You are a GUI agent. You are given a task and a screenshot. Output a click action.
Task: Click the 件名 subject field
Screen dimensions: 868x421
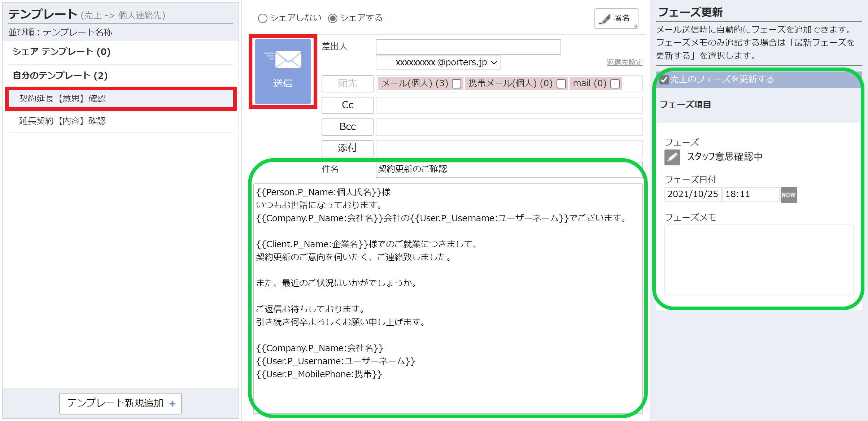tap(509, 169)
